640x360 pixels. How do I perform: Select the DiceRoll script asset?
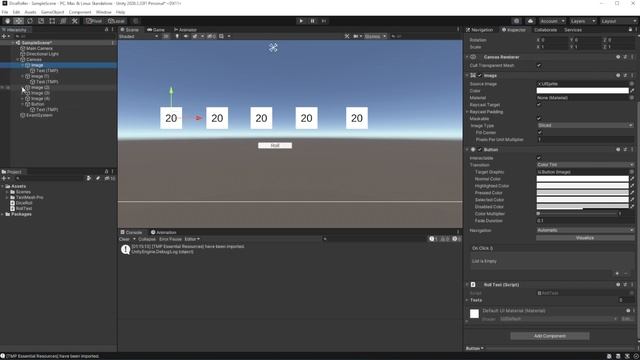point(24,203)
